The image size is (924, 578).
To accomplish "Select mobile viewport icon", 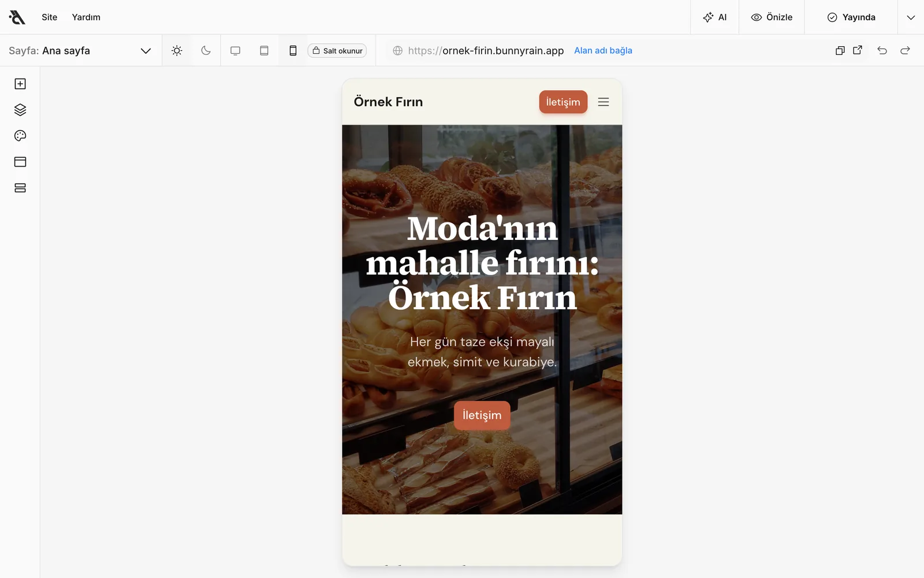I will click(293, 51).
